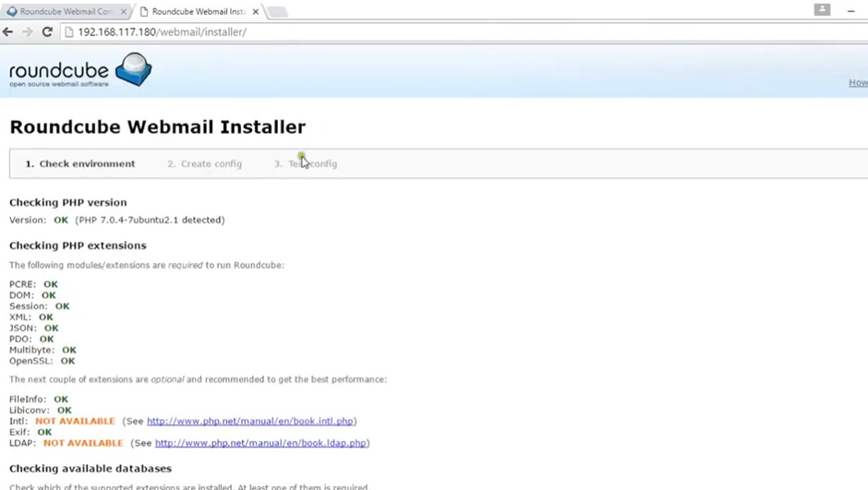Open a new browser tab

click(277, 12)
